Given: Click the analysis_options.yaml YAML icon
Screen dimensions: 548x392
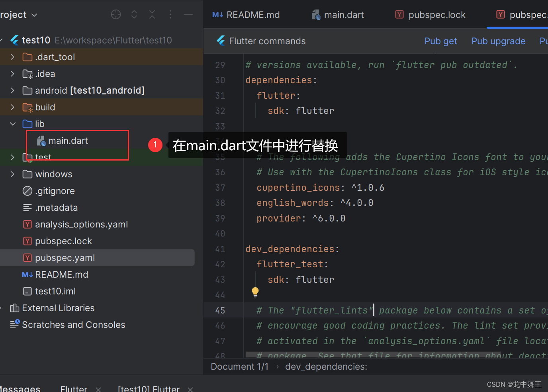Looking at the screenshot, I should [27, 224].
